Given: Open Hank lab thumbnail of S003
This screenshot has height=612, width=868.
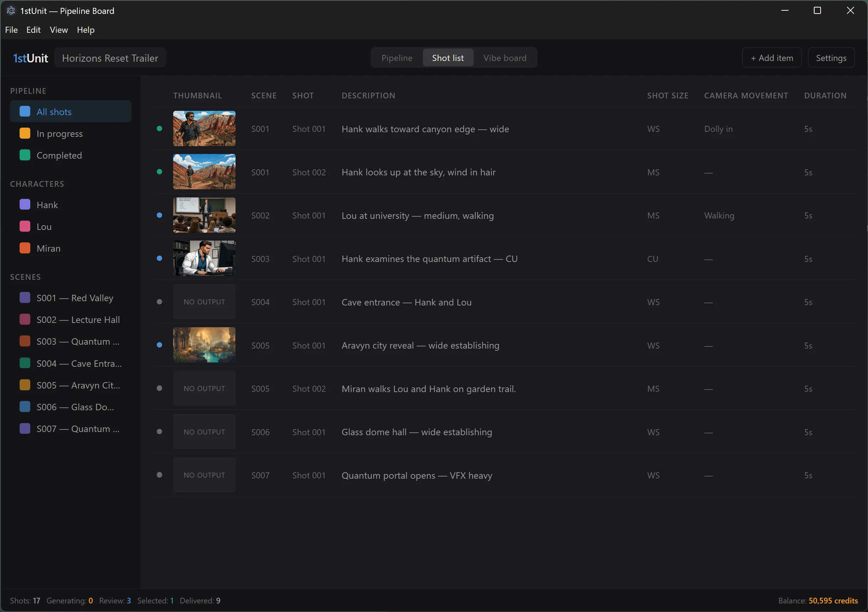Looking at the screenshot, I should click(204, 258).
